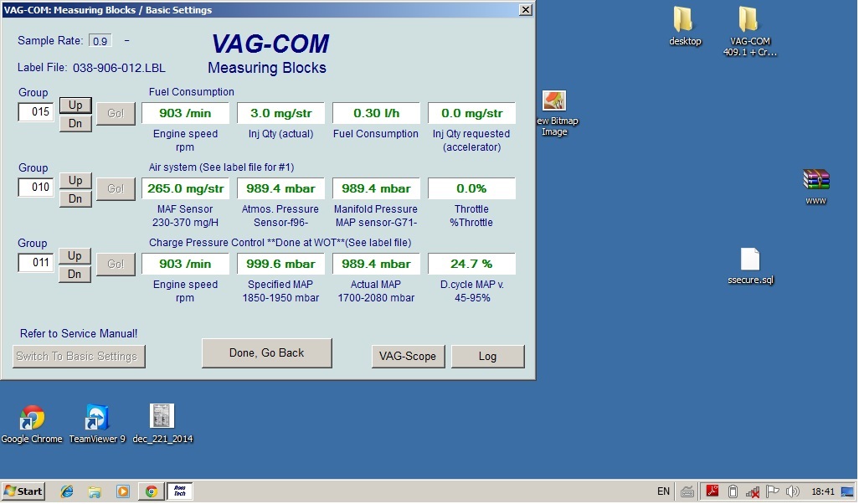Open the ssecure.sql file icon
Viewport: 859px width, 504px height.
750,260
